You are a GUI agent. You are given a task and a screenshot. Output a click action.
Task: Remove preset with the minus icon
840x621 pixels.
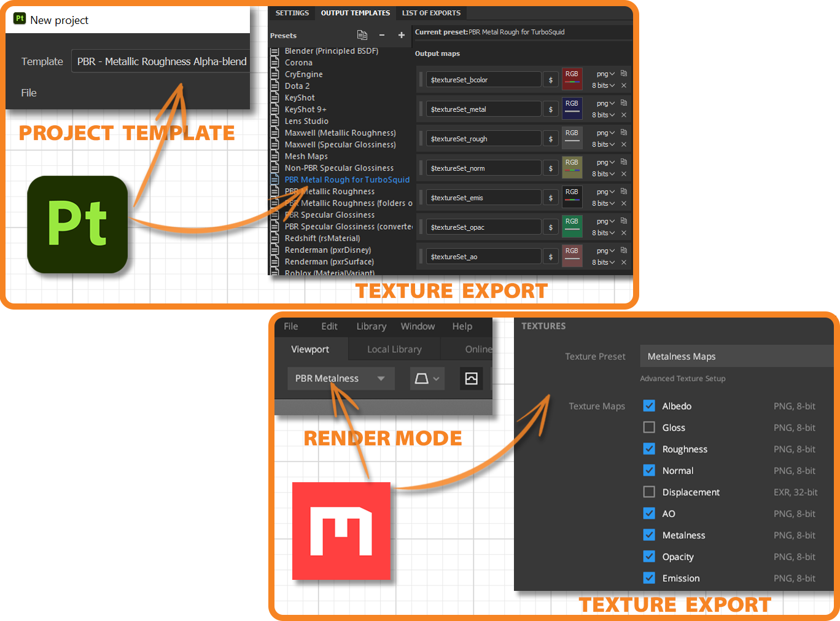[x=382, y=35]
